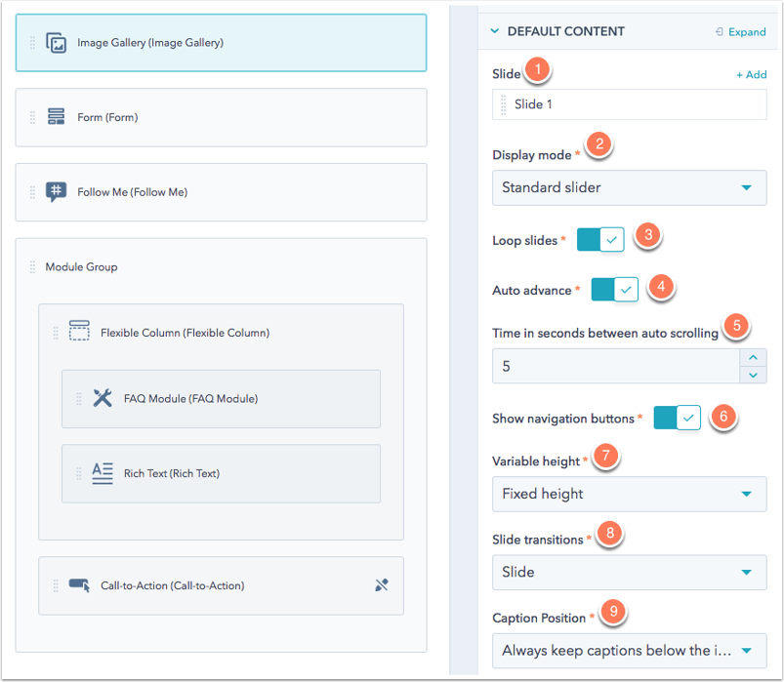Open the Variable height dropdown
The width and height of the screenshot is (784, 682).
click(x=629, y=494)
